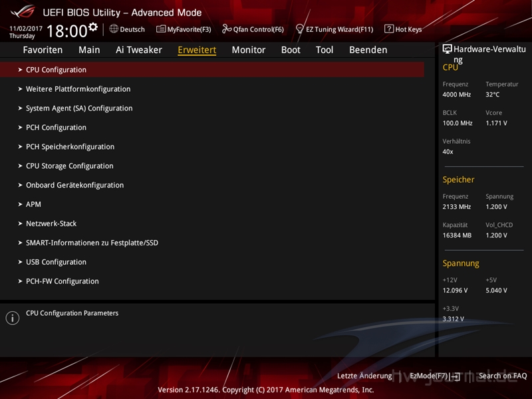The width and height of the screenshot is (532, 399).
Task: Click Kapazität value 16384 MB
Action: coord(457,235)
